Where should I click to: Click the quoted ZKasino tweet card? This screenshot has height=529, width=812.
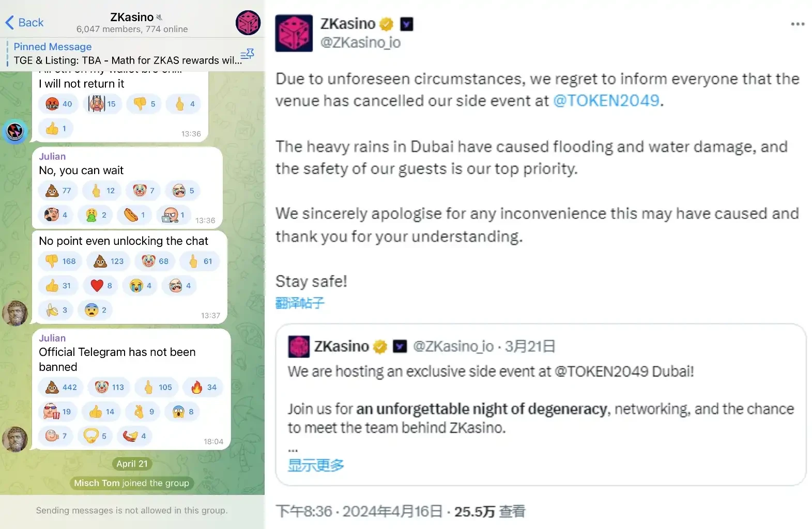point(540,404)
